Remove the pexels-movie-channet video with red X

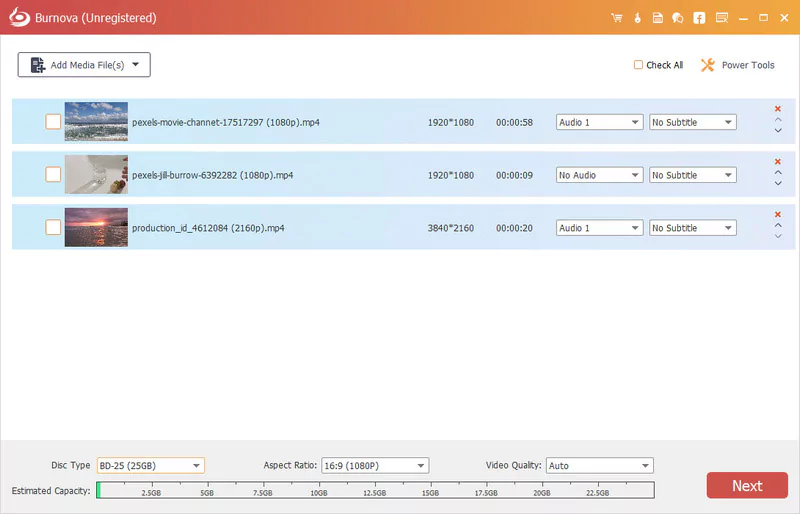click(778, 109)
